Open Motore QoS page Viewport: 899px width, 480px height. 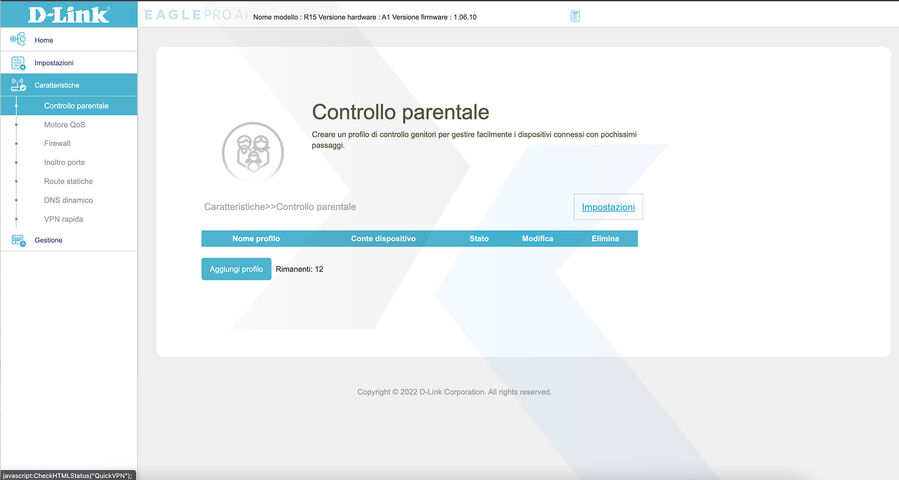click(x=64, y=125)
